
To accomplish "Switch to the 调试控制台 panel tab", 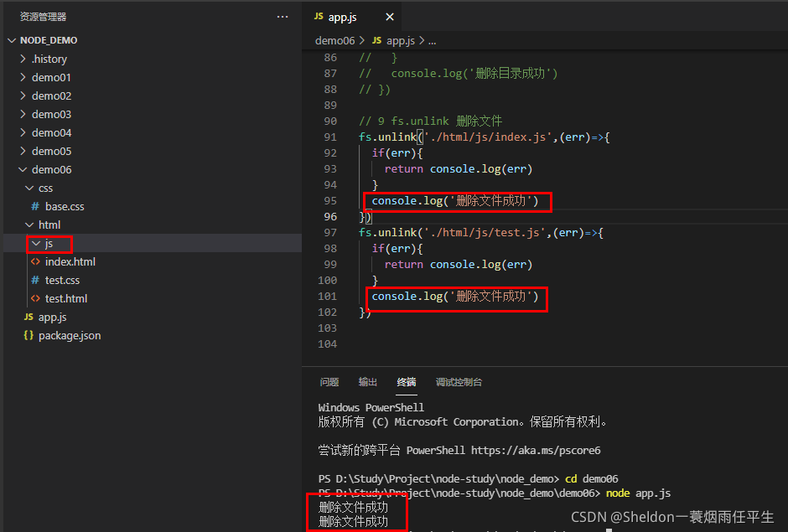I will 459,382.
